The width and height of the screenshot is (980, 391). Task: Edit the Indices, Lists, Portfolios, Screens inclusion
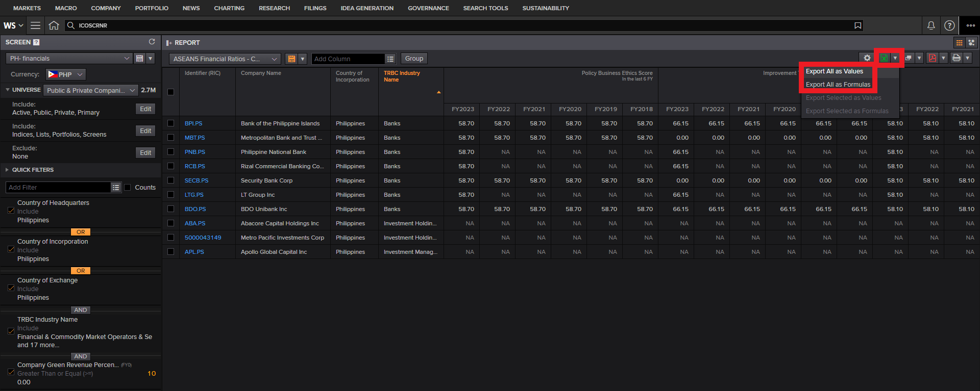point(145,131)
